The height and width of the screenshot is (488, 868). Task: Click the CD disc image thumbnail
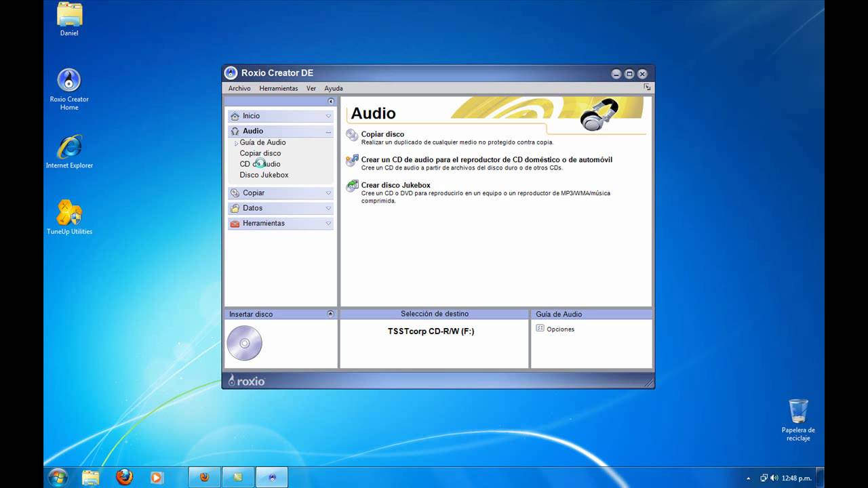pos(244,343)
